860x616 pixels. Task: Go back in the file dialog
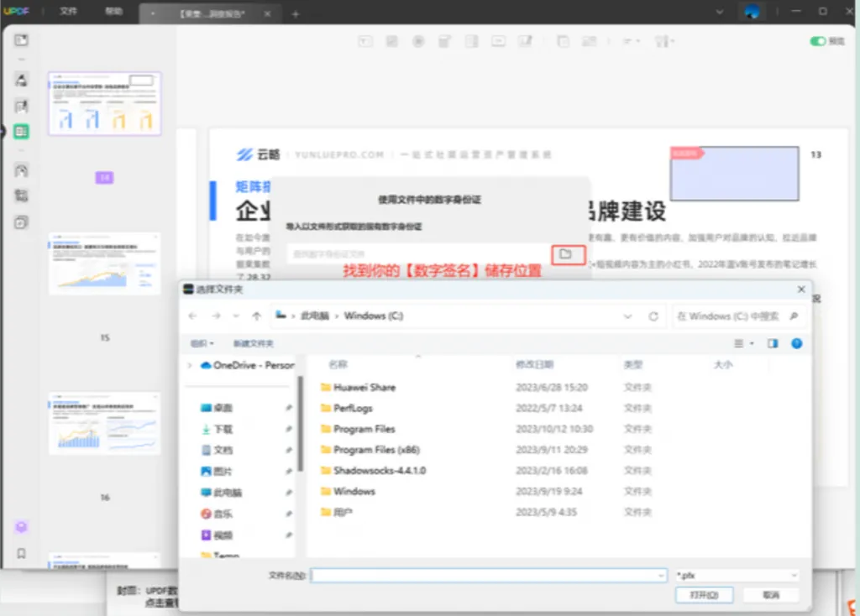[192, 316]
